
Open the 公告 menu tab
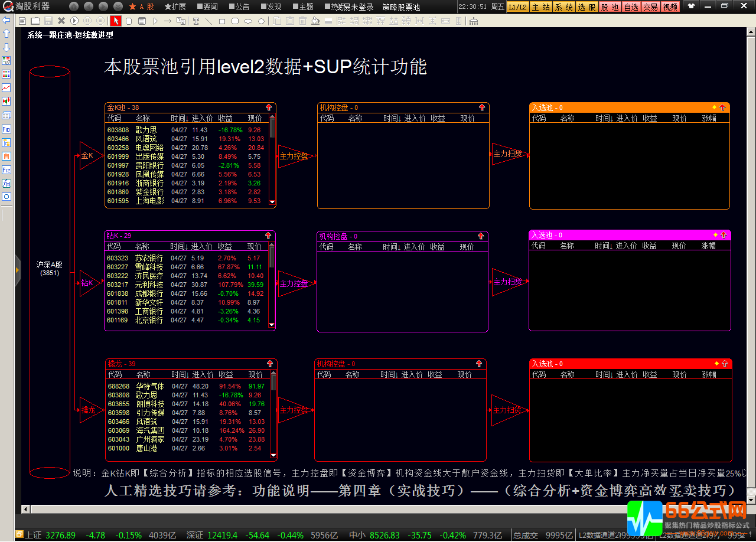[239, 6]
